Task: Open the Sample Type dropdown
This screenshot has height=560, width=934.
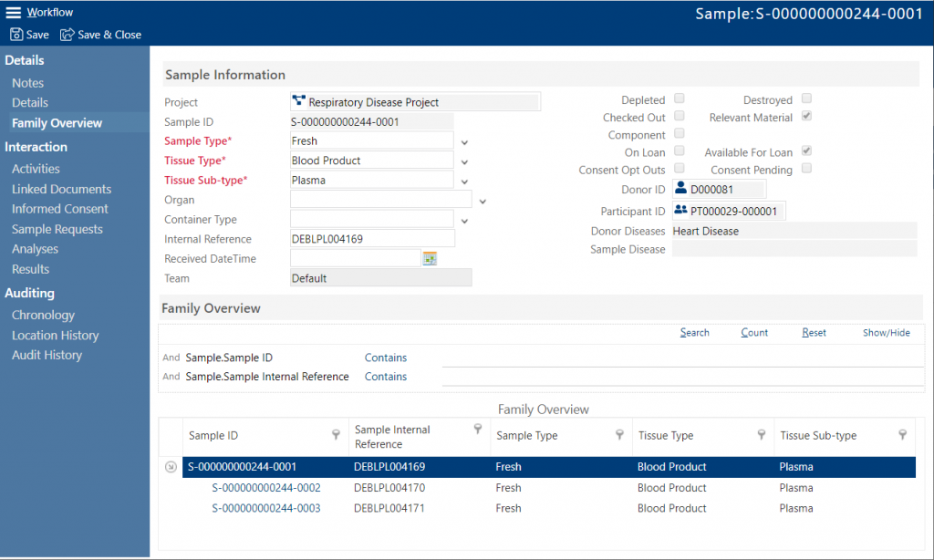Action: point(462,140)
